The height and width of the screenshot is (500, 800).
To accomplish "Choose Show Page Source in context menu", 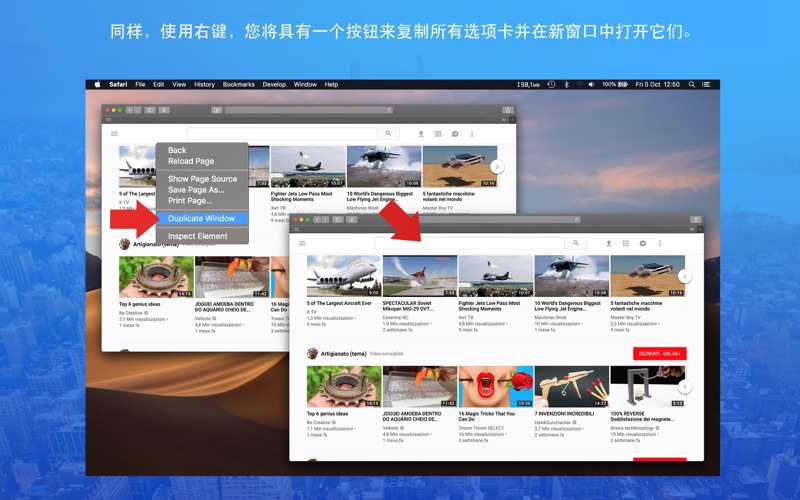I will click(202, 179).
